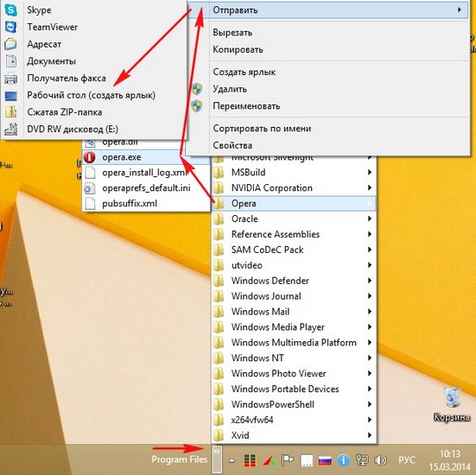Open the utvideo folder
This screenshot has height=475, width=476.
point(294,265)
